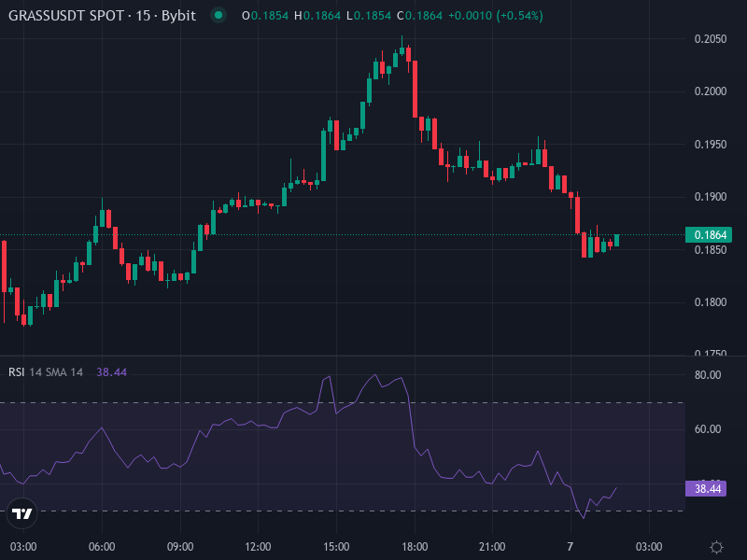Click the TradingView logo icon
Image resolution: width=747 pixels, height=560 pixels.
click(x=22, y=512)
